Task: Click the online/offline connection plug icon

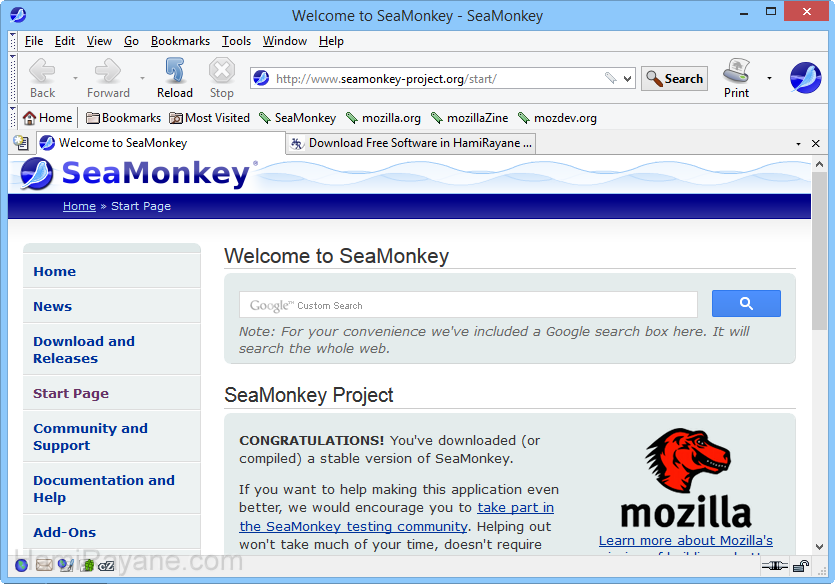Action: [774, 566]
